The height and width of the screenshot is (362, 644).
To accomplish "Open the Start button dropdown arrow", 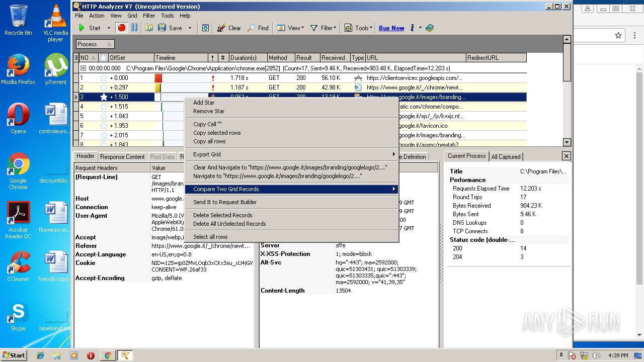I will [108, 28].
